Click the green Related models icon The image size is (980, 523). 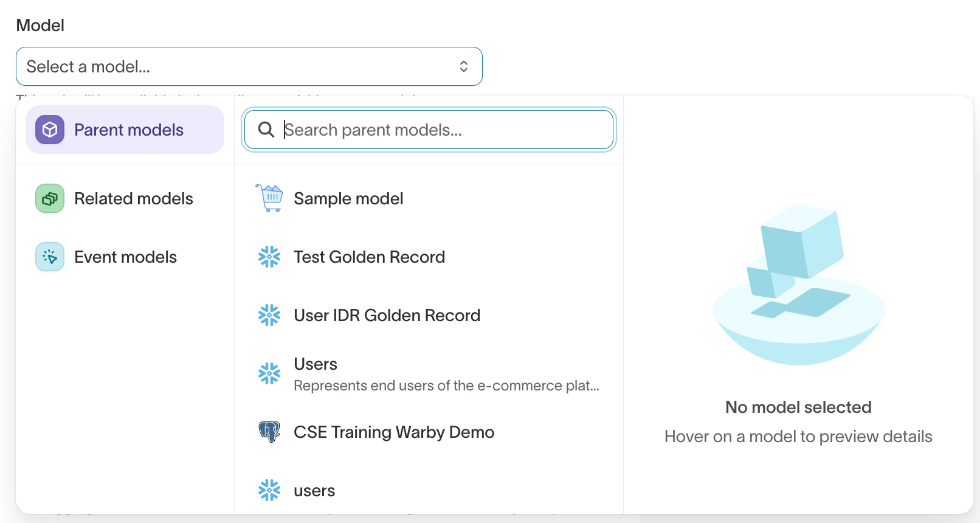pyautogui.click(x=50, y=198)
